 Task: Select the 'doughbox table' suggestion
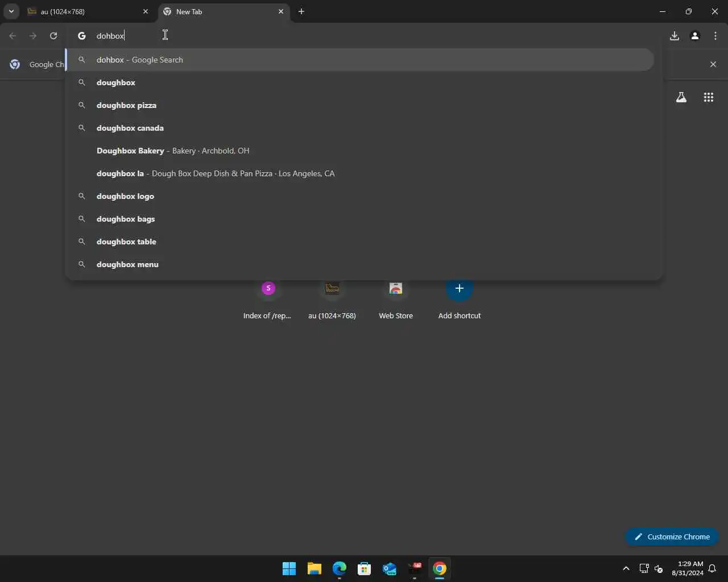361,242
